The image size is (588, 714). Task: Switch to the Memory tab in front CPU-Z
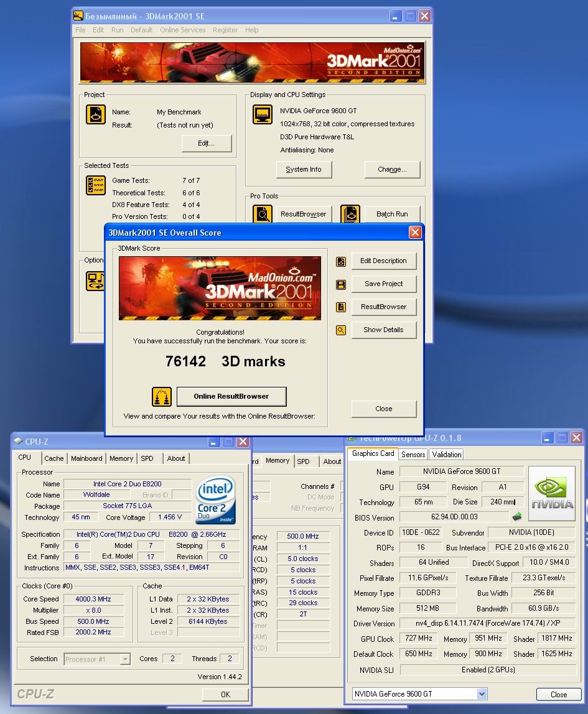click(x=121, y=458)
